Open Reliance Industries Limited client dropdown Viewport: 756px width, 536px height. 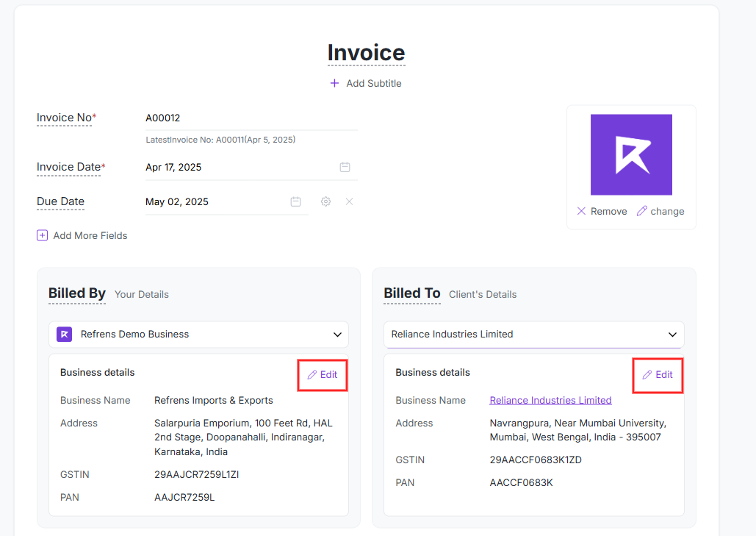tap(533, 335)
